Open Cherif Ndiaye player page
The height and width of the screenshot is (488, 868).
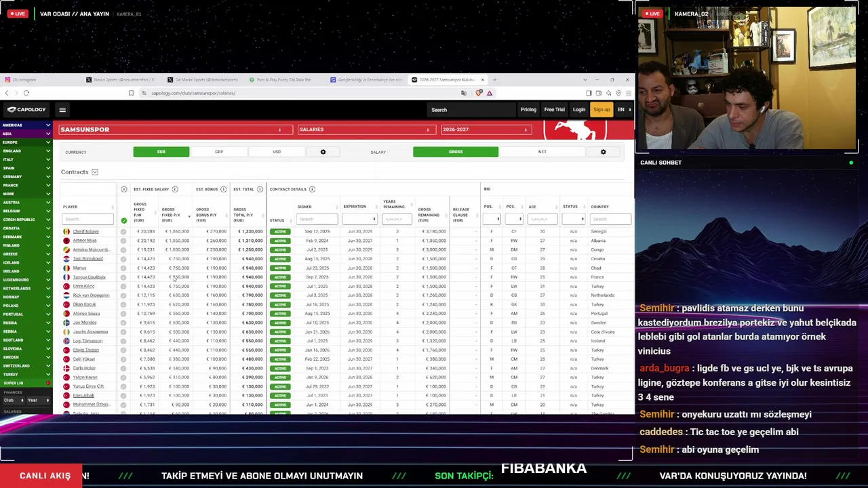click(x=86, y=232)
